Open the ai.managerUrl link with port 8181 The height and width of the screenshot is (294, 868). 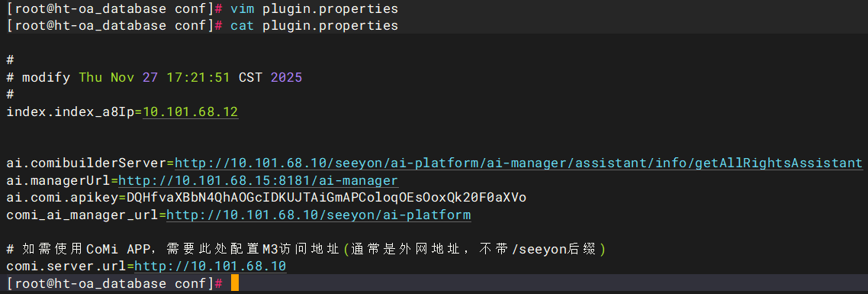pyautogui.click(x=258, y=180)
